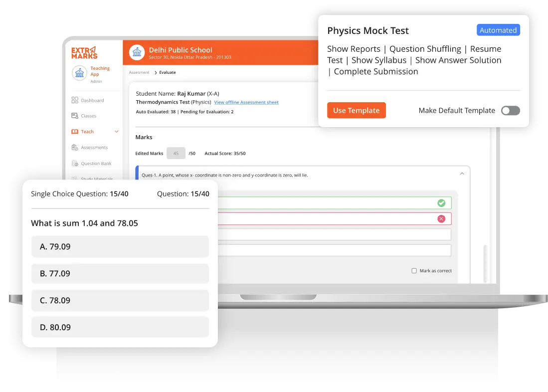
Task: Click the green correct checkmark icon
Action: click(x=441, y=203)
